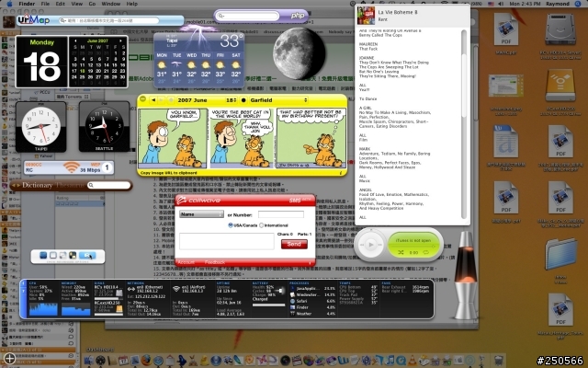
Task: Click the WiFi signal icon in AirPort widget
Action: point(72,167)
